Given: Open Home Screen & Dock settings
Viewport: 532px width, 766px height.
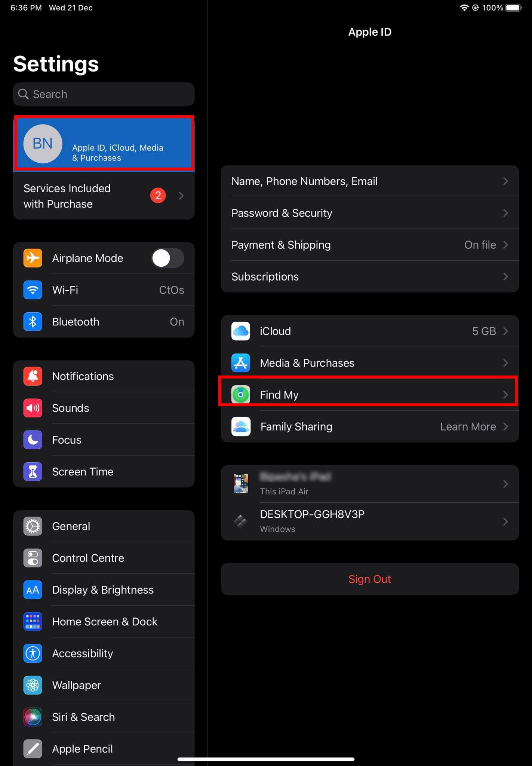Looking at the screenshot, I should tap(104, 622).
